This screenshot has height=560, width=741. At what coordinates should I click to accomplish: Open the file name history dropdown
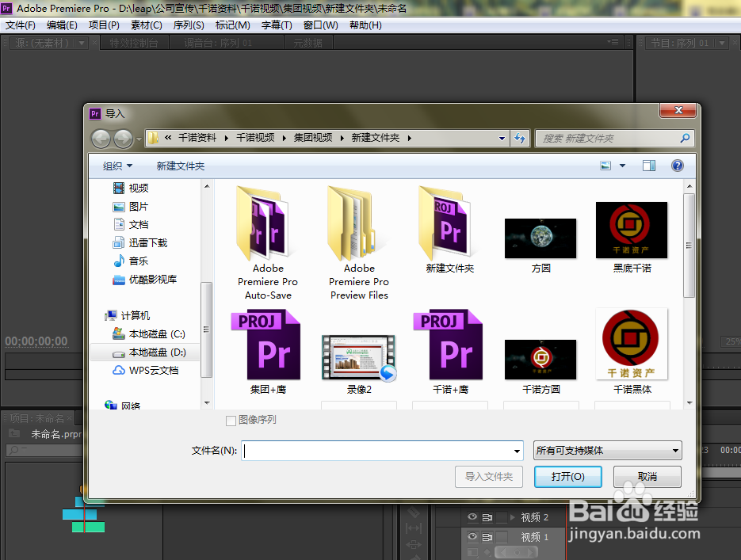click(517, 451)
